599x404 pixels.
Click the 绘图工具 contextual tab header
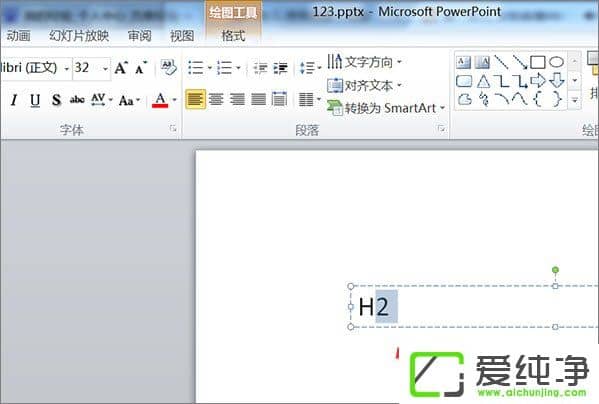(233, 13)
